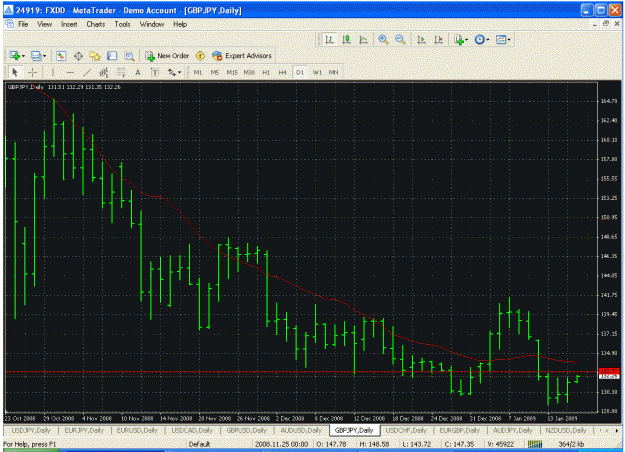Open the Tools menu
Image resolution: width=625 pixels, height=452 pixels.
coord(122,24)
